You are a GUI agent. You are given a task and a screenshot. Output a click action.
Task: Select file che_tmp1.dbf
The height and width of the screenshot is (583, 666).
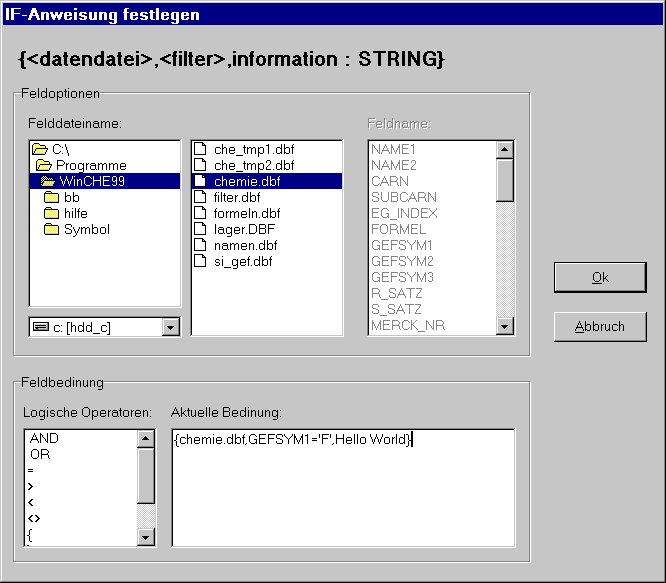coord(253,149)
